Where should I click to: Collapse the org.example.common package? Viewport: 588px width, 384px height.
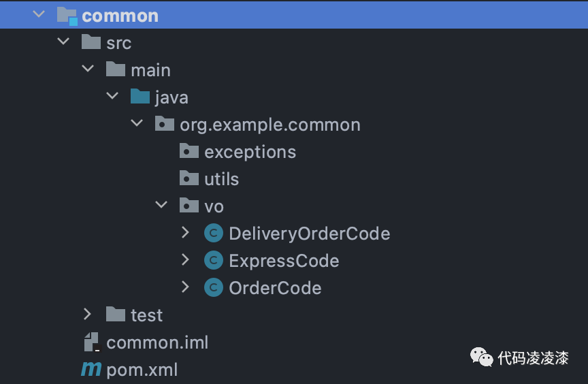pyautogui.click(x=137, y=124)
